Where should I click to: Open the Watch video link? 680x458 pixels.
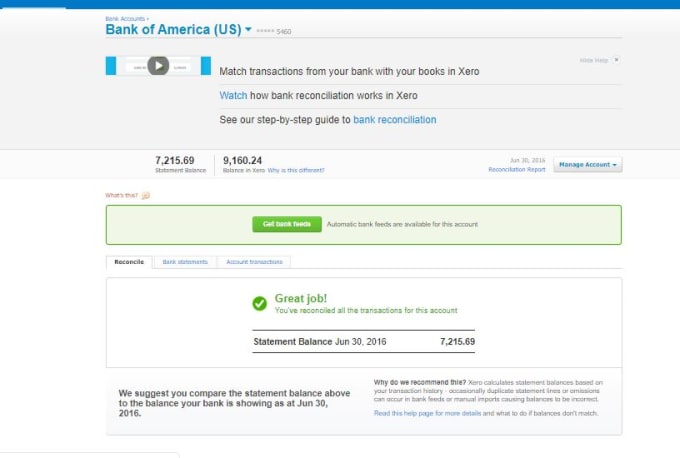tap(233, 95)
